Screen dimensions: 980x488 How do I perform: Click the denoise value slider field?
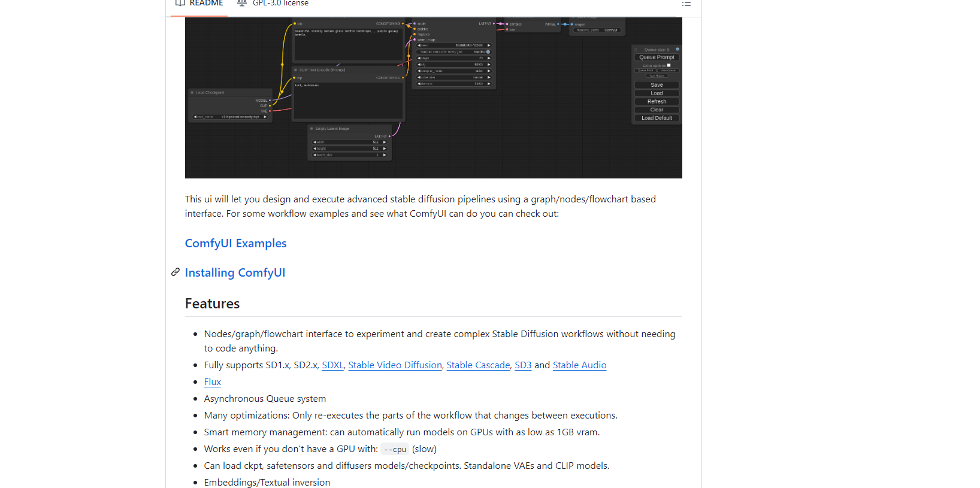pyautogui.click(x=455, y=84)
